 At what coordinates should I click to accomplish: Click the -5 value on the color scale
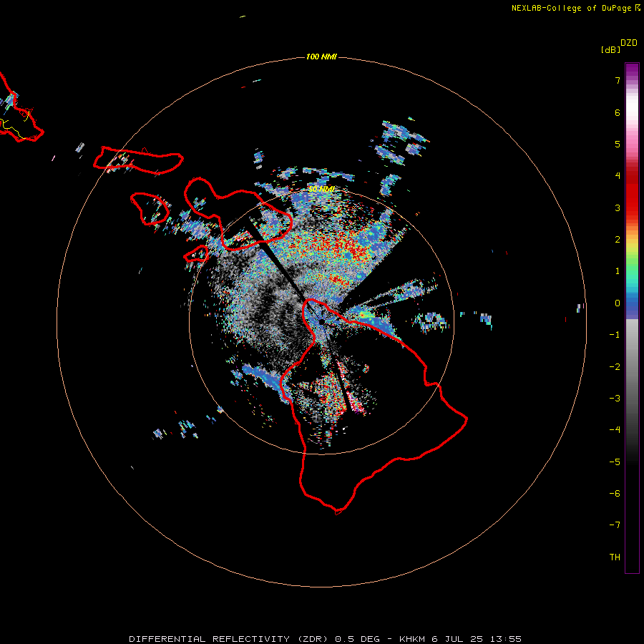615,462
